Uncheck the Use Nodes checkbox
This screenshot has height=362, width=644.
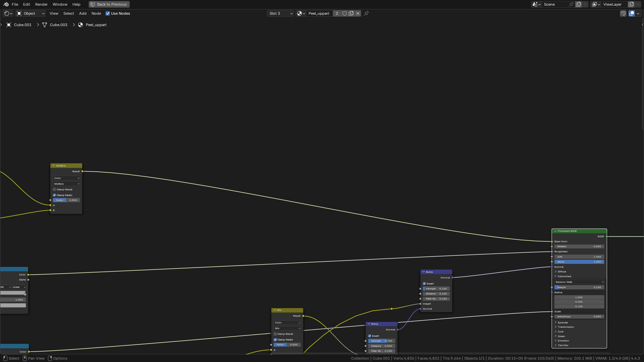108,13
